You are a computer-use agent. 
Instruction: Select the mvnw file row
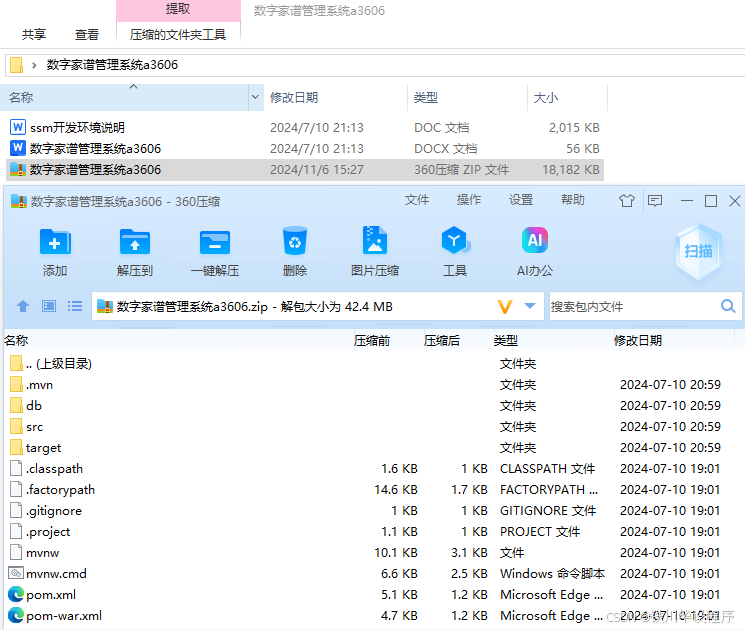[x=371, y=553]
